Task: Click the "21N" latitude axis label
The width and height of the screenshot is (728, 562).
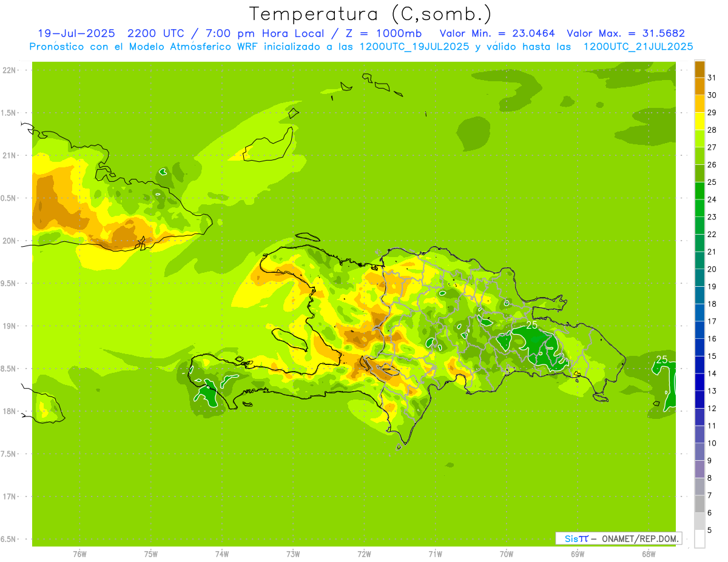Action: pyautogui.click(x=10, y=156)
